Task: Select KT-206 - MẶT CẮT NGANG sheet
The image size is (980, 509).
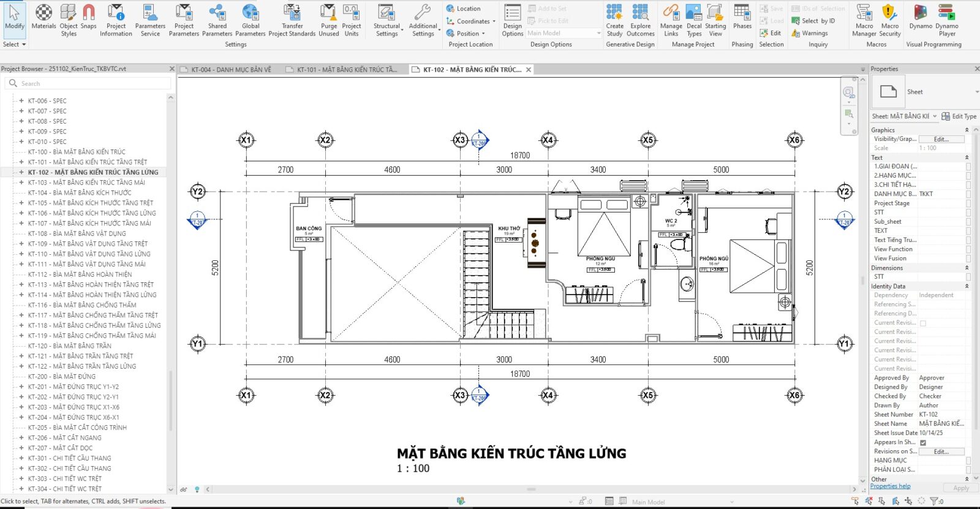Action: click(64, 438)
